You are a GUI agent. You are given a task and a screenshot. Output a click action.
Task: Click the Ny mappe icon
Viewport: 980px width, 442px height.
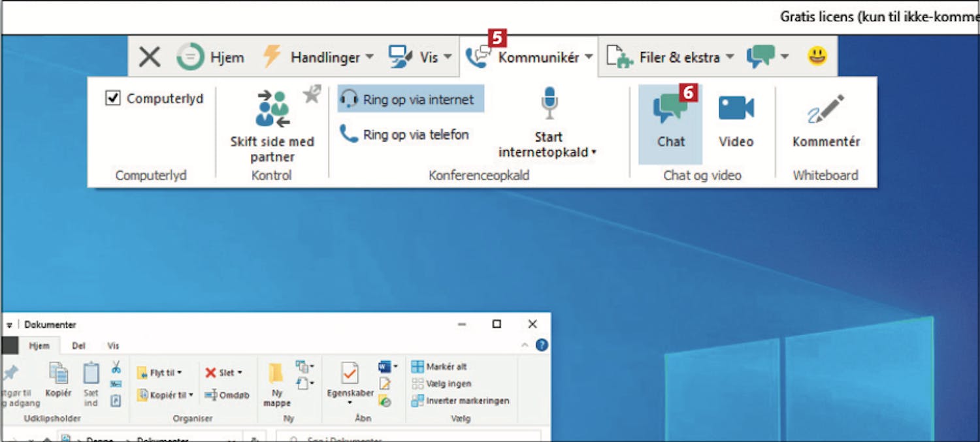[x=276, y=384]
